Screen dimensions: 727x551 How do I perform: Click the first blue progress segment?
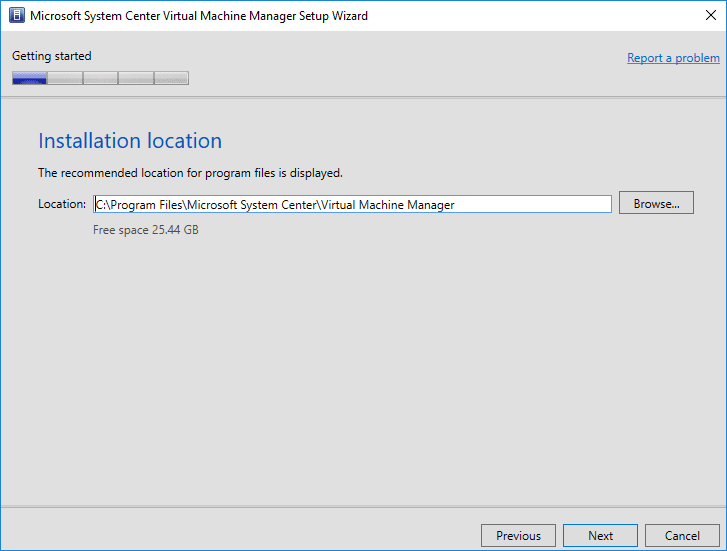tap(29, 78)
